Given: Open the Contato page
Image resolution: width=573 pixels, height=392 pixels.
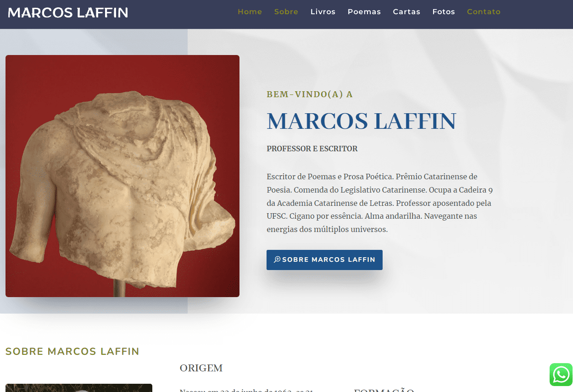Looking at the screenshot, I should pos(484,12).
